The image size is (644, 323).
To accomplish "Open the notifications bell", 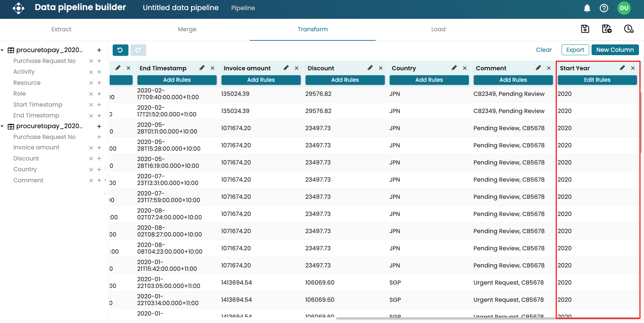I will click(x=587, y=8).
